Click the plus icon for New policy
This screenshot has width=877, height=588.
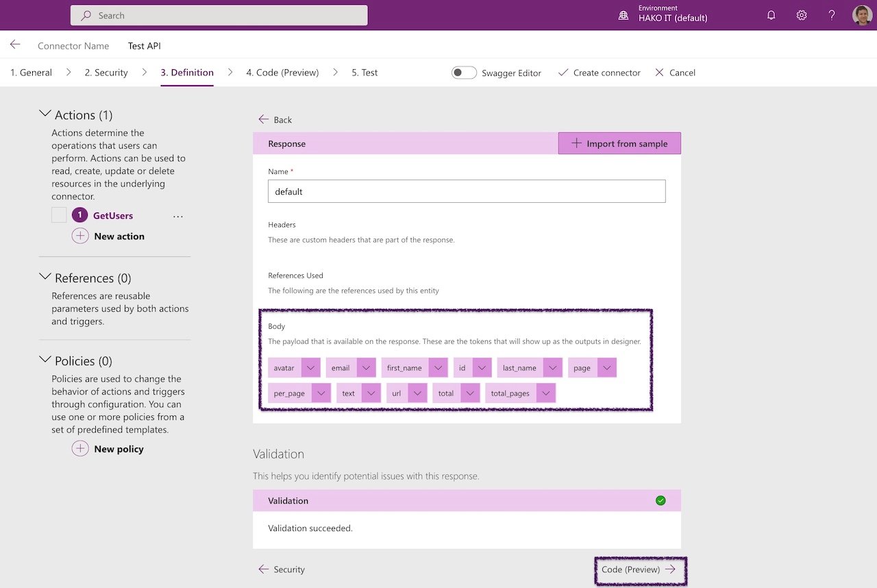(x=80, y=449)
